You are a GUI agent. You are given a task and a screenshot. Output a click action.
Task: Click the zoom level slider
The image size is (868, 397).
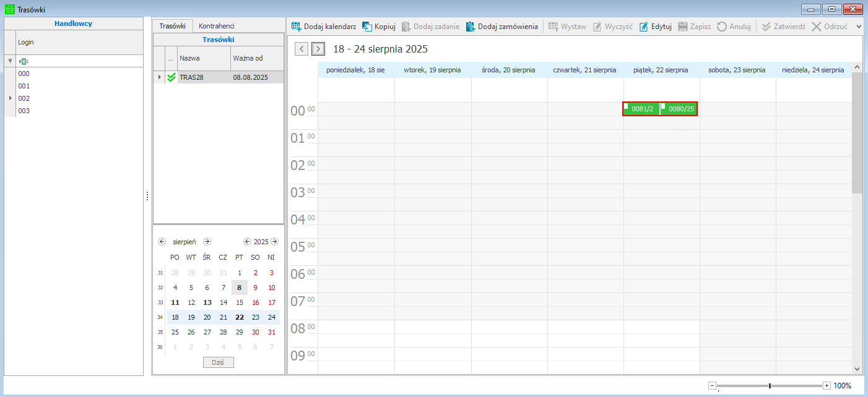tap(770, 386)
